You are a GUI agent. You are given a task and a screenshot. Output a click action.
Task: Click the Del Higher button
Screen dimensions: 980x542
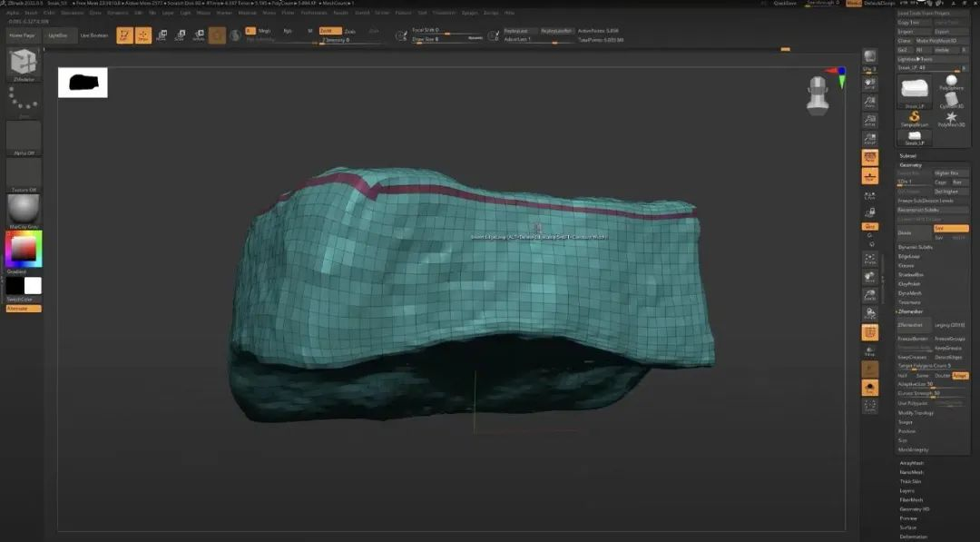coord(951,192)
